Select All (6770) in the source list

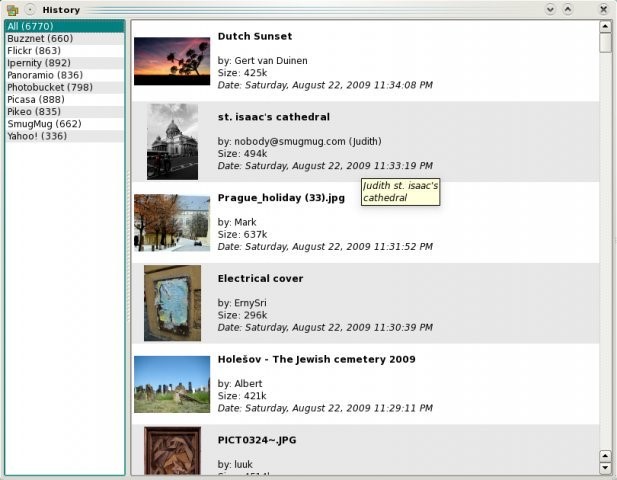click(x=32, y=26)
